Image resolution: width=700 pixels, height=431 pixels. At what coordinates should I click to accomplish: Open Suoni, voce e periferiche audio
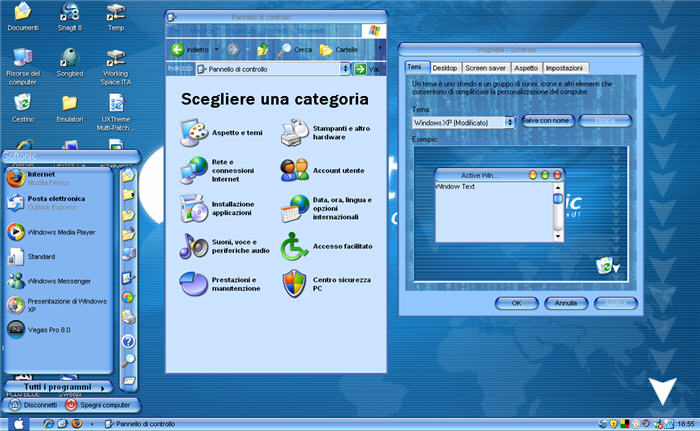click(225, 247)
